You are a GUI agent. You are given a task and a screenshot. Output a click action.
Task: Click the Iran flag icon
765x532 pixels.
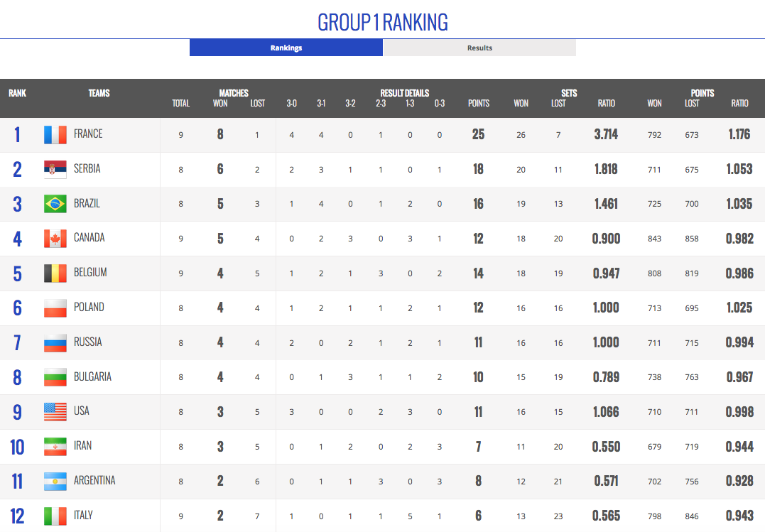click(55, 446)
